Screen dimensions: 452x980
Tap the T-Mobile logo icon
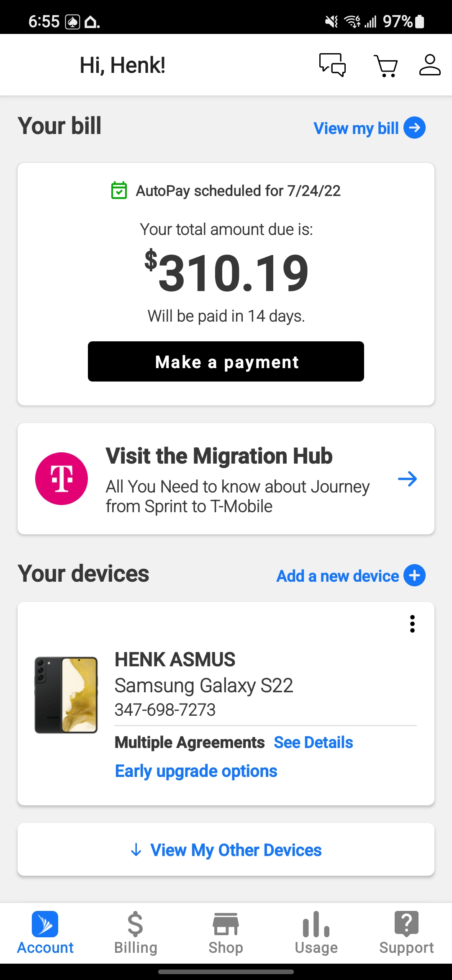62,479
